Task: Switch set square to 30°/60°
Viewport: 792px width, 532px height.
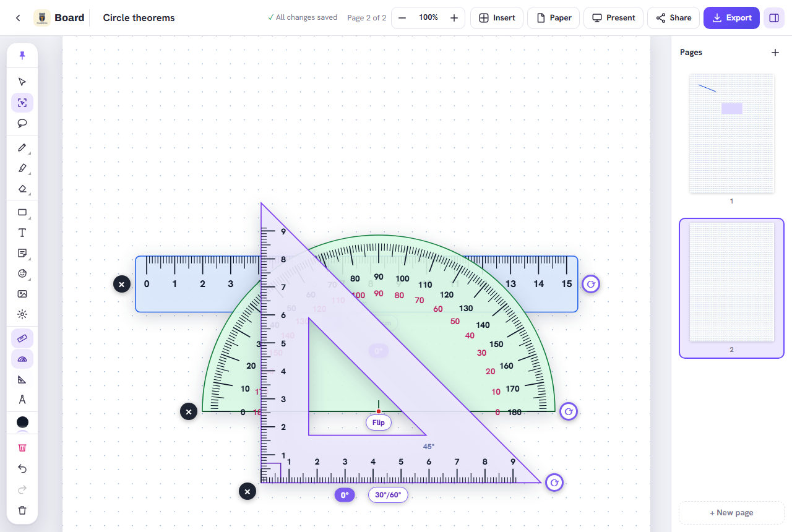Action: tap(388, 495)
